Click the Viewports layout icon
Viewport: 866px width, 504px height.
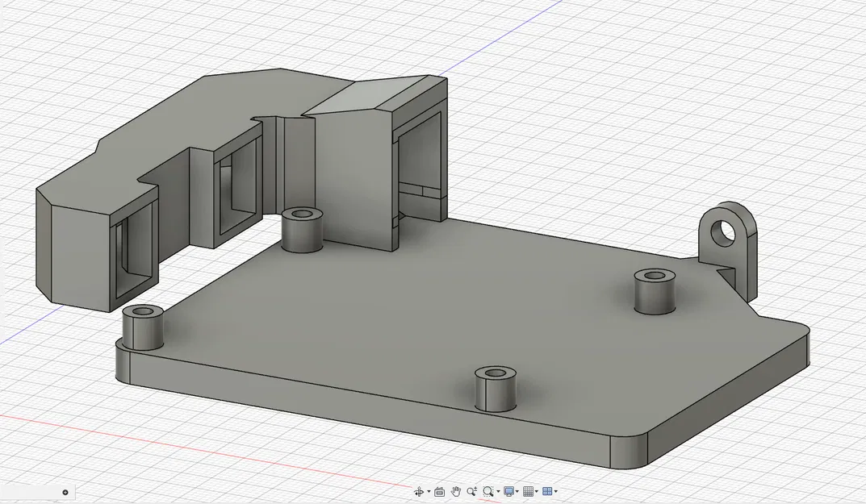547,491
